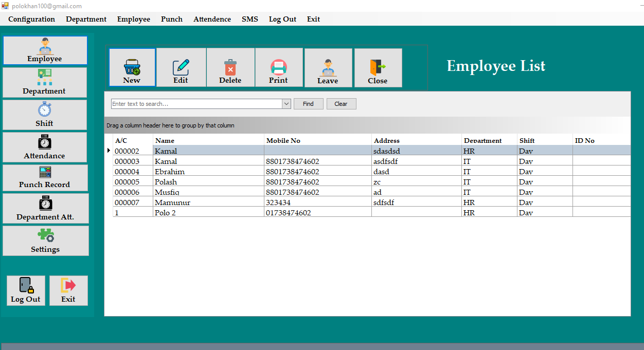Sort by the Name column header
This screenshot has width=644, height=350.
[208, 140]
